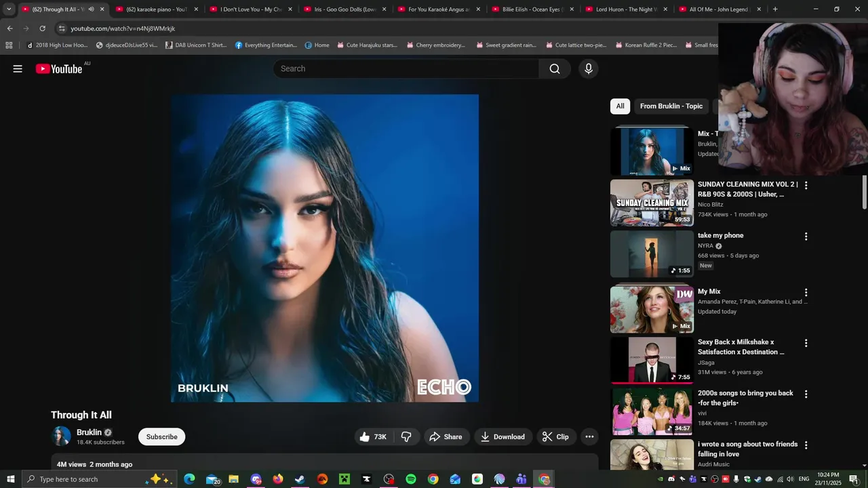
Task: Select the All filter chip
Action: click(620, 106)
